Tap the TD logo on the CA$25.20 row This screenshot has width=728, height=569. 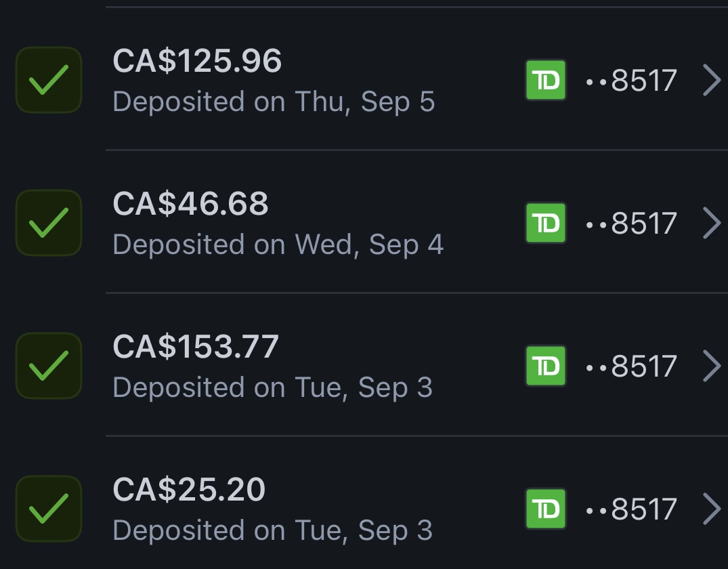pos(546,509)
